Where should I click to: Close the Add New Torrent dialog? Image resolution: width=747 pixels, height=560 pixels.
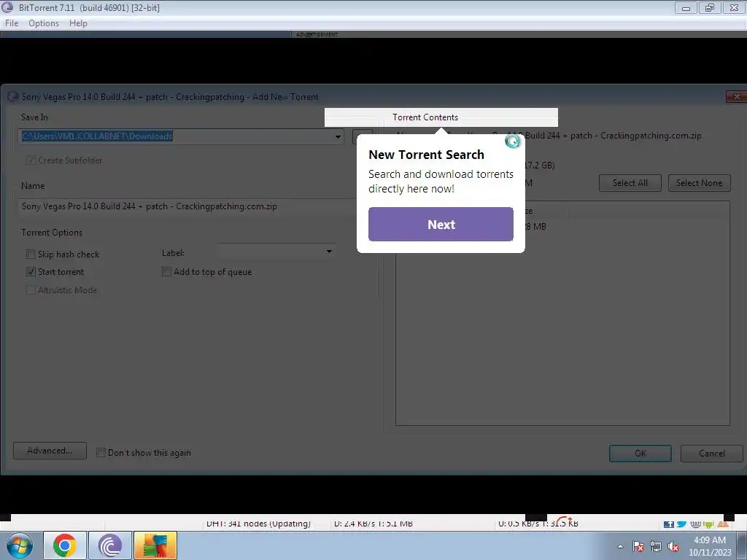click(736, 97)
